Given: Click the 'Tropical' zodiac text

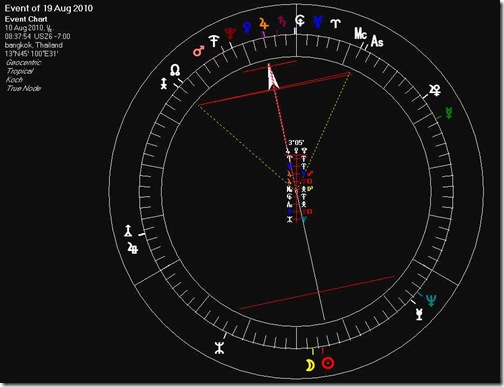Looking at the screenshot, I should pyautogui.click(x=20, y=71).
